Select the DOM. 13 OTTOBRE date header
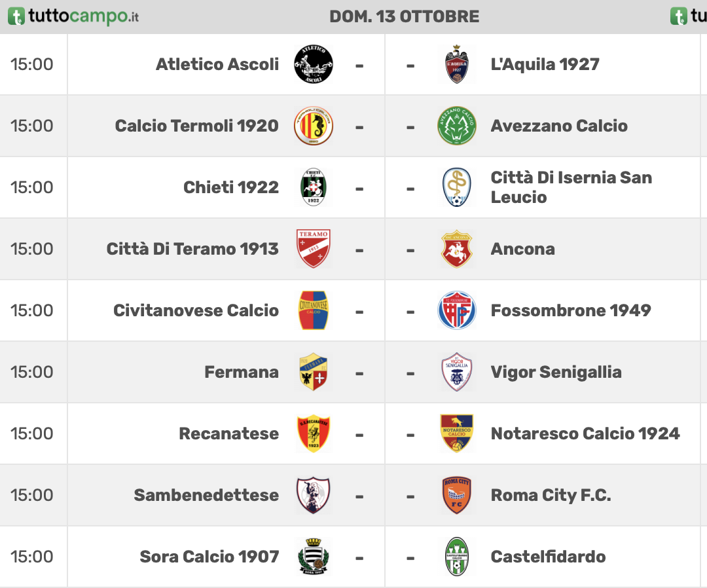This screenshot has width=707, height=588. (x=404, y=16)
